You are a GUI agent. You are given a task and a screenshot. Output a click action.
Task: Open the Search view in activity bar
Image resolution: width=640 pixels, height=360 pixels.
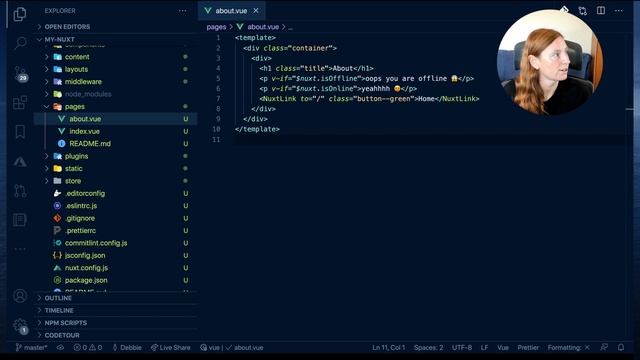point(20,43)
